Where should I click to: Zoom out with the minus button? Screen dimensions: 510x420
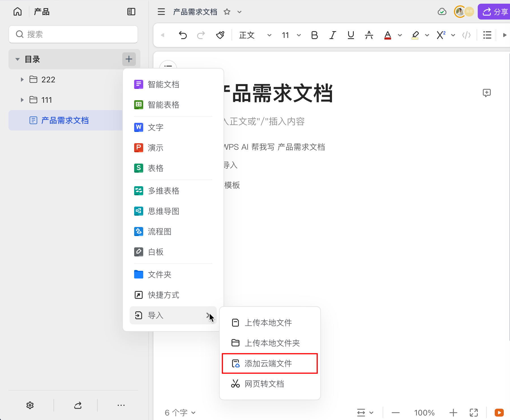point(396,413)
